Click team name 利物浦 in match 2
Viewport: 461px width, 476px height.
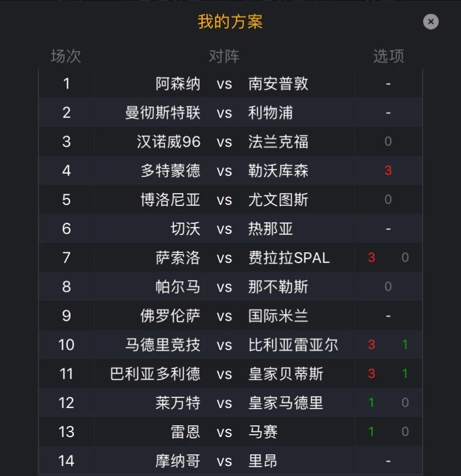271,113
